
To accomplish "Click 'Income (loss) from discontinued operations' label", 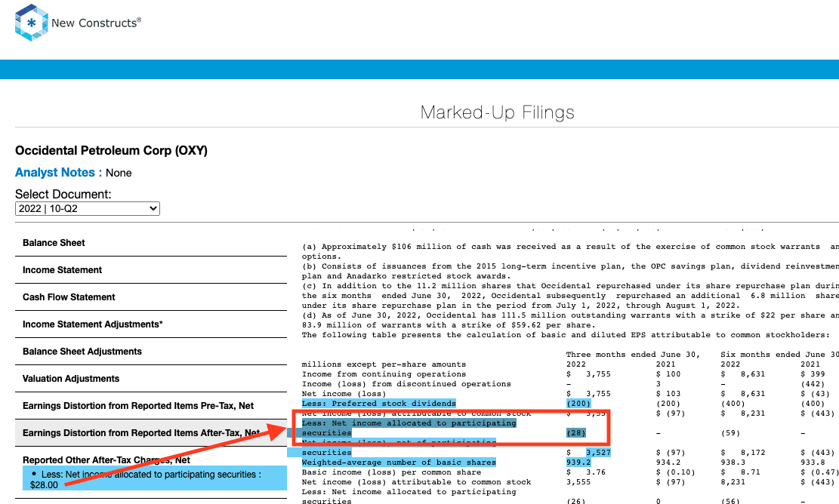I will click(x=406, y=384).
